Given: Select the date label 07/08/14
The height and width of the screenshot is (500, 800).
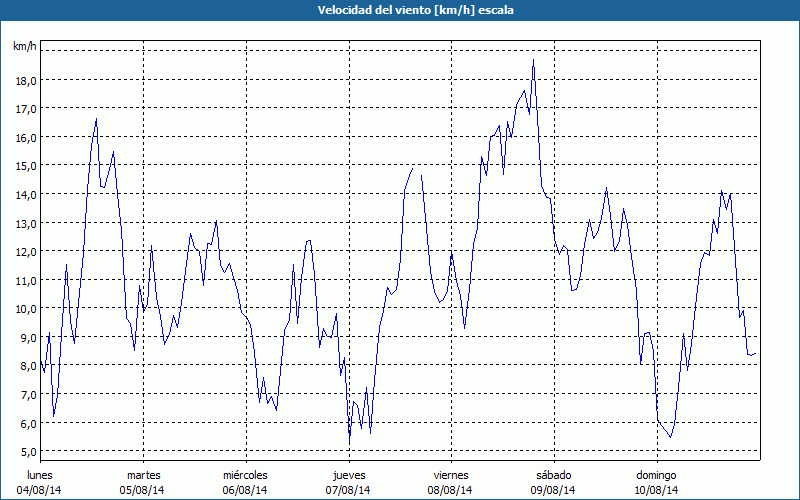Looking at the screenshot, I should tap(348, 490).
